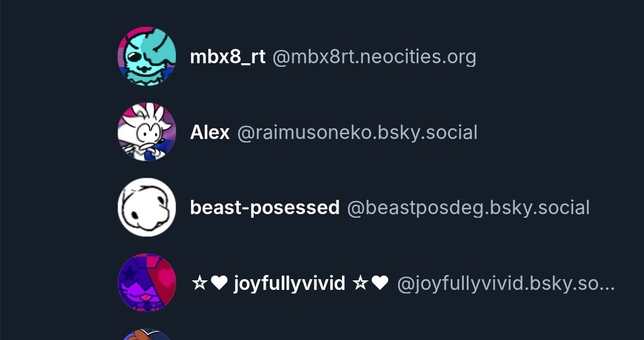Open the @raimusoneko.bsky.social handle

click(358, 133)
